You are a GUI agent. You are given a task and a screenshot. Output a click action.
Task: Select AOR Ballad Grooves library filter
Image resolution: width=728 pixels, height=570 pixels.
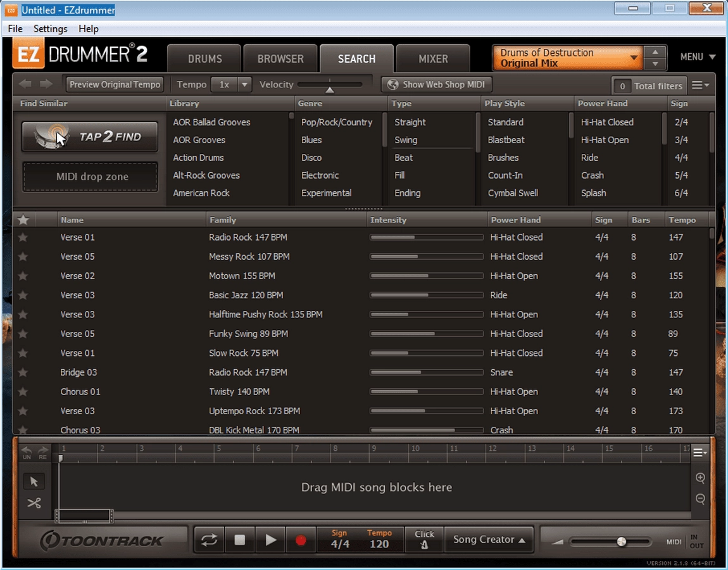[211, 122]
